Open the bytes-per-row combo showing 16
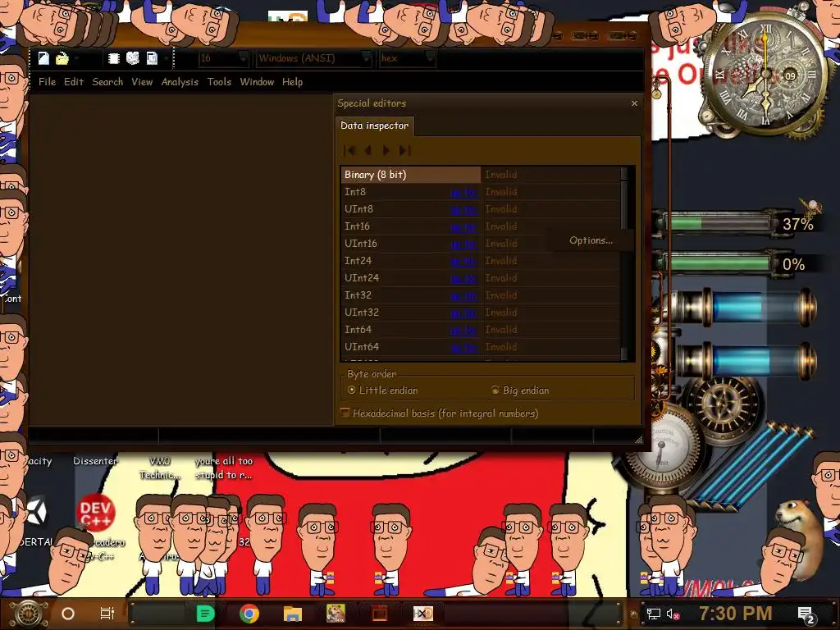840x630 pixels. (x=223, y=58)
